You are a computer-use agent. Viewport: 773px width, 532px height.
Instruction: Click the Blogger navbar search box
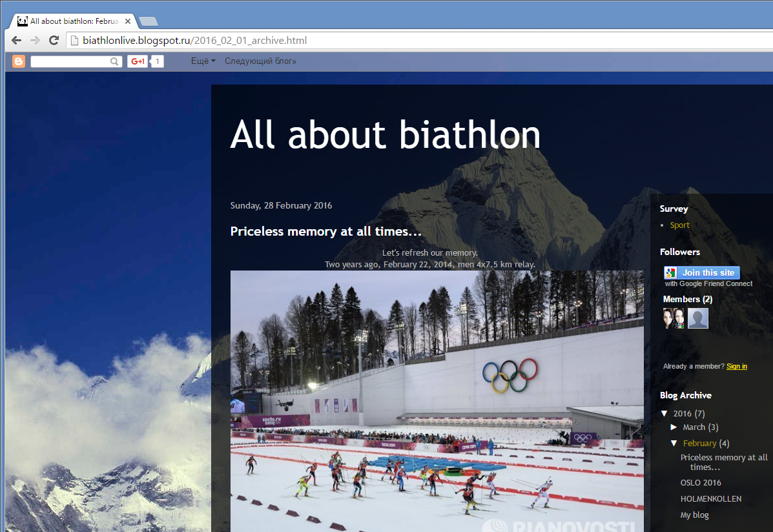click(x=76, y=61)
